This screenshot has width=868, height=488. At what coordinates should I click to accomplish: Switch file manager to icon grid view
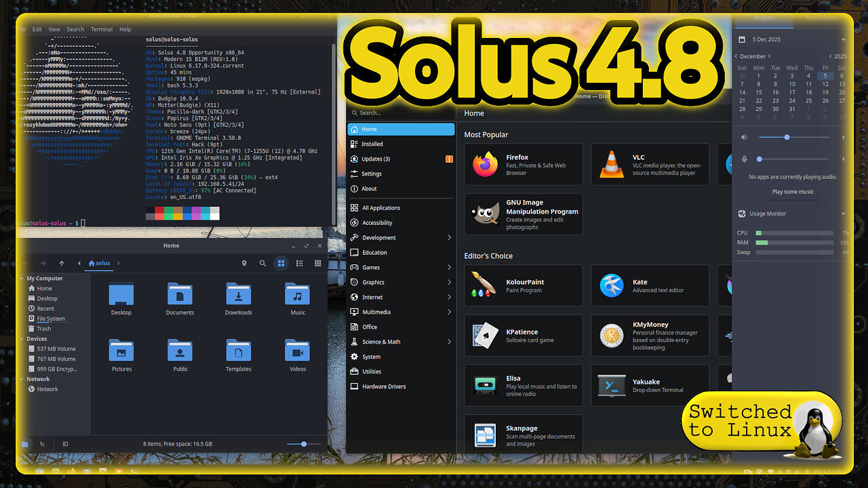281,263
